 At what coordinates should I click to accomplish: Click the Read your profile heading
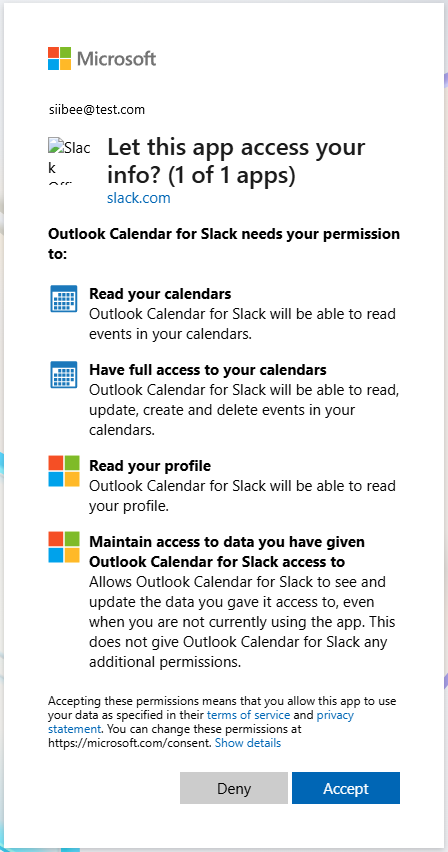[x=150, y=466]
